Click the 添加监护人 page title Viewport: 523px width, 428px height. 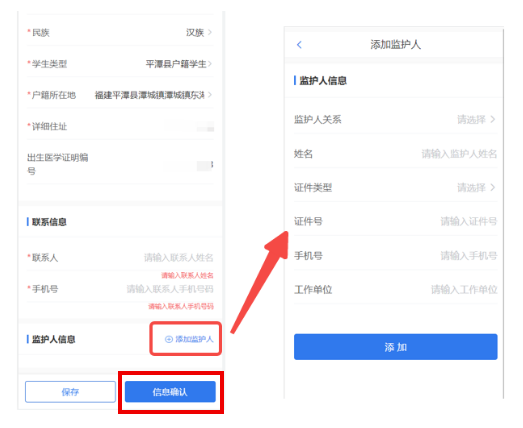click(396, 44)
